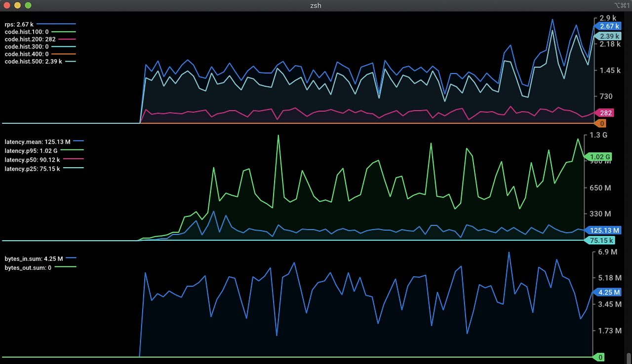
Task: Click the blue 125.13 M value tag
Action: click(x=603, y=230)
